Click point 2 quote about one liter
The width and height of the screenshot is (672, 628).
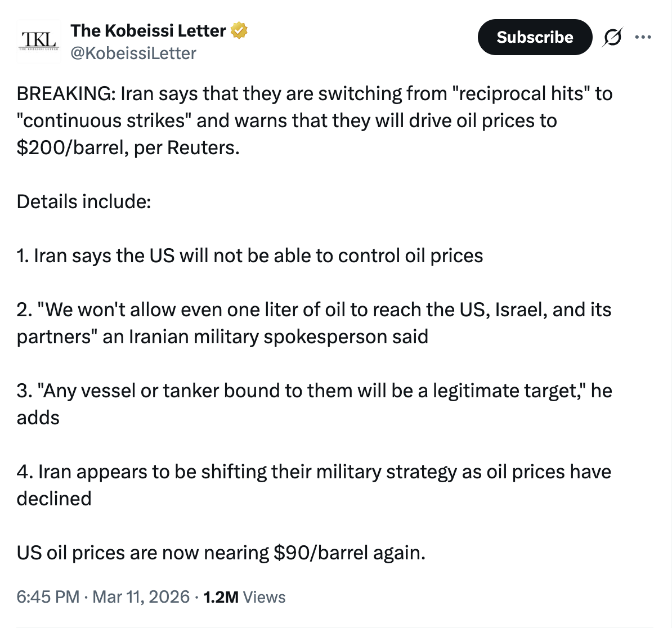point(313,323)
